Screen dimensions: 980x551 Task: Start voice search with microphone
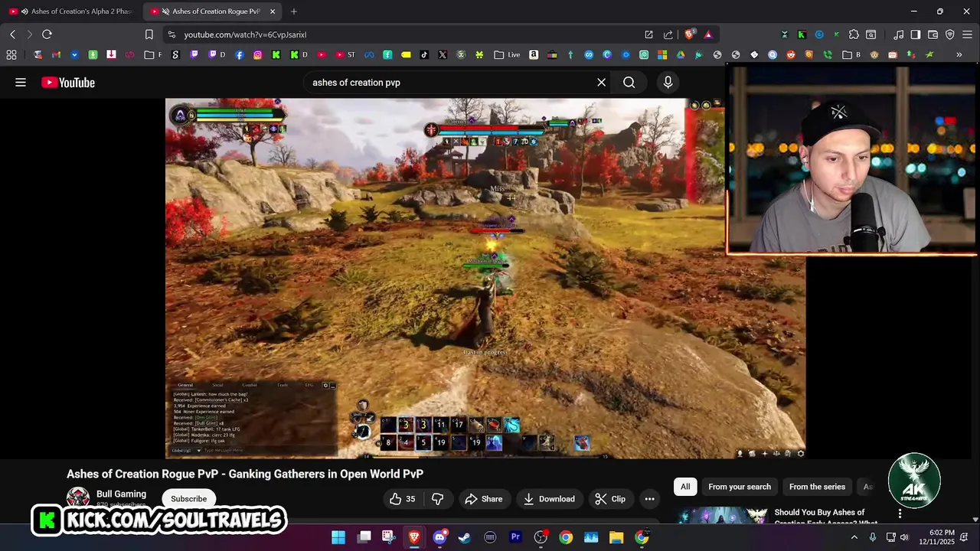tap(668, 83)
